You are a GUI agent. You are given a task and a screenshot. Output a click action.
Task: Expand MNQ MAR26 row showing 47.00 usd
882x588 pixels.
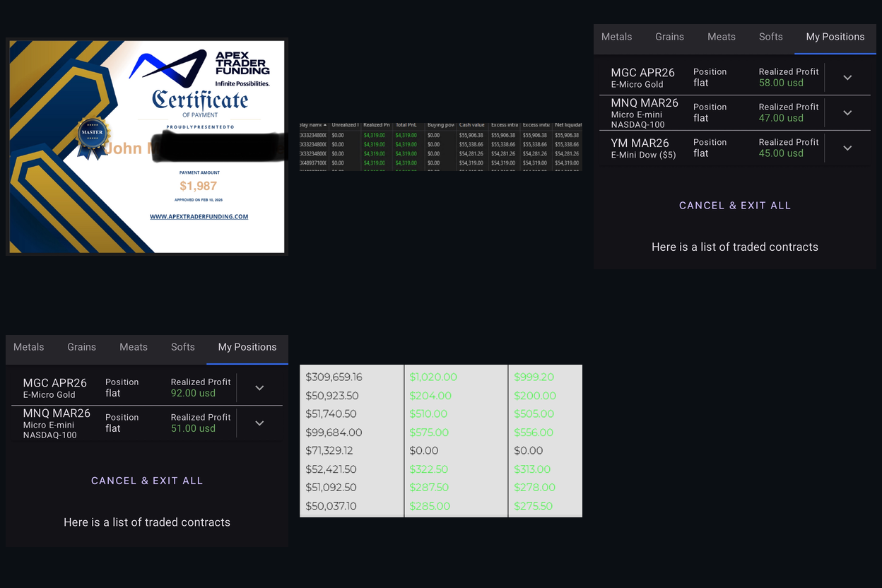(x=847, y=112)
